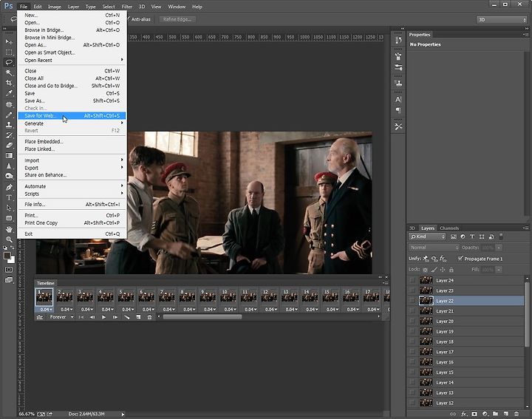Delete selected frame in Timeline

(149, 317)
